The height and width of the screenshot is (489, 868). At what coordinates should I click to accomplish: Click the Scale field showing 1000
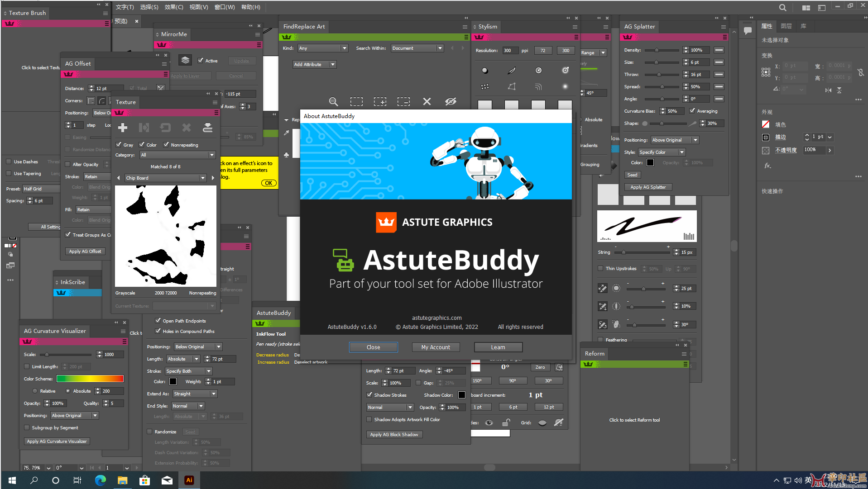click(113, 354)
